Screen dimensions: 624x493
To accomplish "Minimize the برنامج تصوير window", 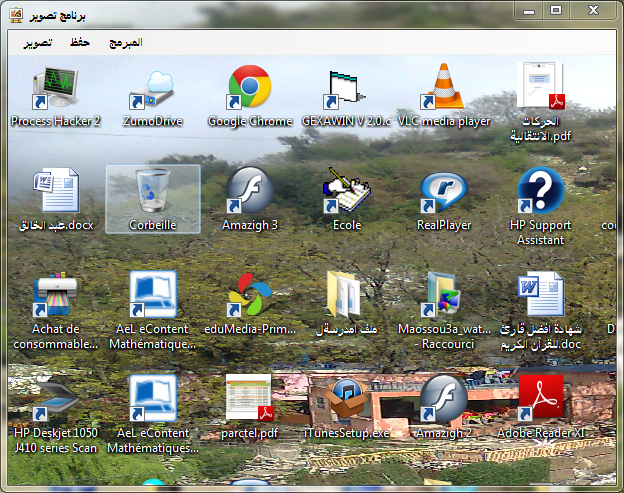I will point(529,10).
